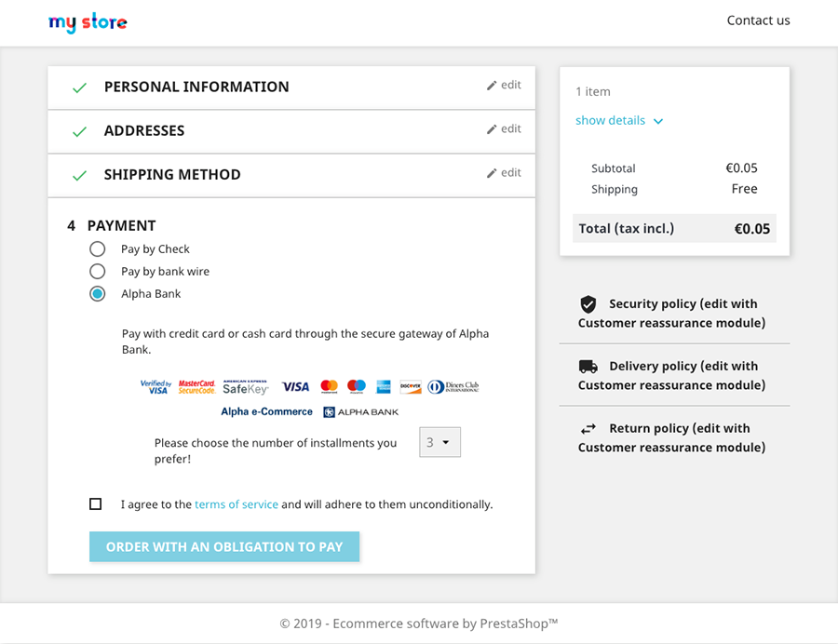
Task: Click the MasterCard SecureCode logo
Action: pos(196,387)
